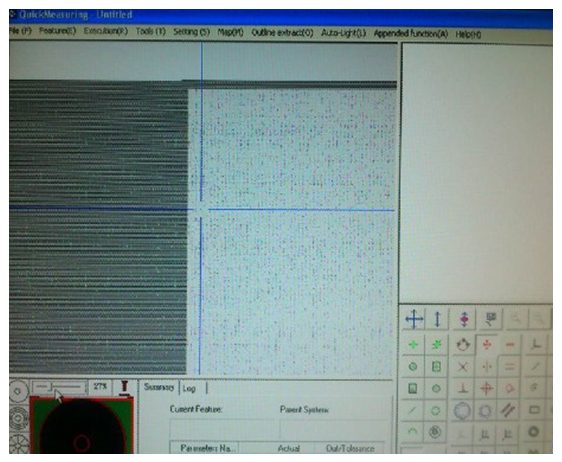
Task: Switch to the Log tab
Action: tap(189, 389)
